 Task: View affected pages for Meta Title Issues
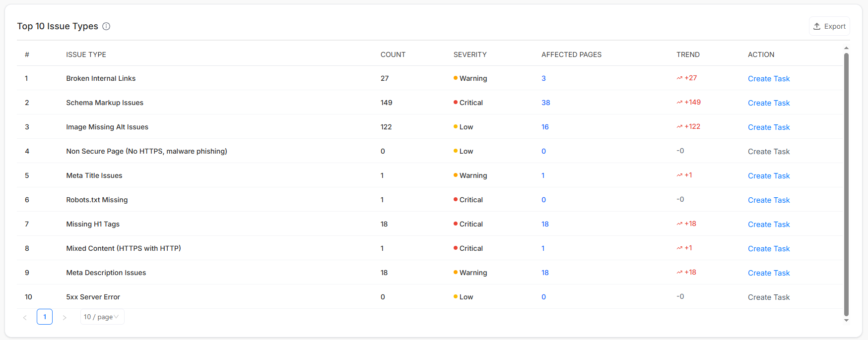click(x=543, y=175)
